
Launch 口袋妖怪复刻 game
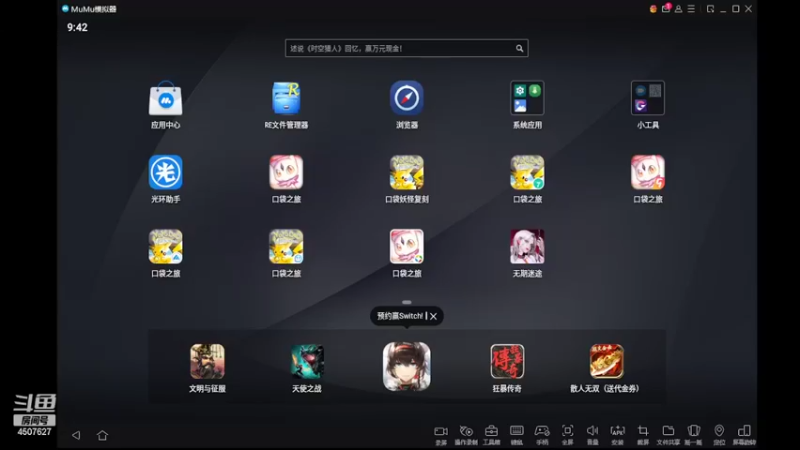coord(407,172)
